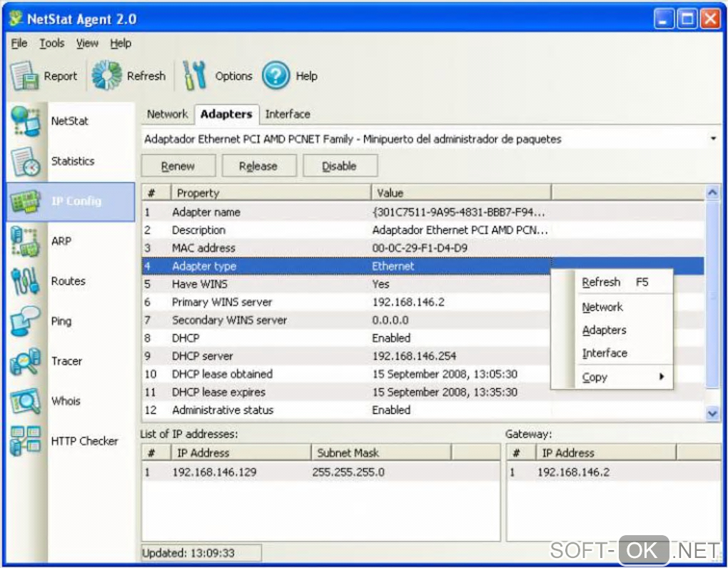Click the NetStat sidebar icon
The width and height of the screenshot is (728, 568).
coord(26,121)
